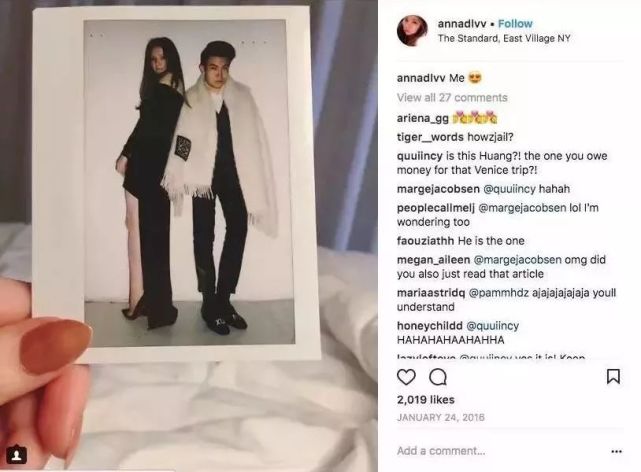Show tagged people icon on photo

(16, 455)
